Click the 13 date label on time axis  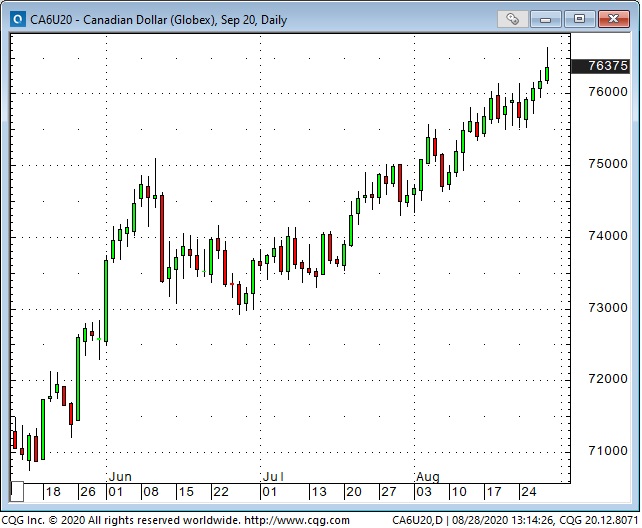(x=319, y=492)
